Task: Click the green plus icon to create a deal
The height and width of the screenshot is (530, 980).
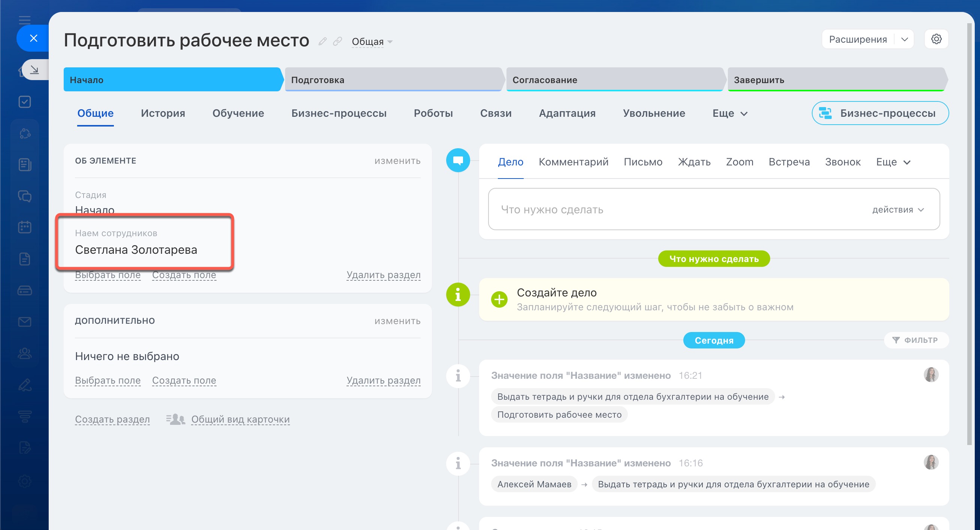Action: click(499, 299)
